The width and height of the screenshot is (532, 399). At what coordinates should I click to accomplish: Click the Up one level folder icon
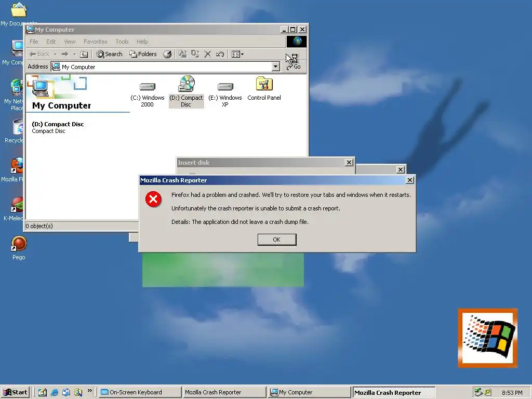84,54
